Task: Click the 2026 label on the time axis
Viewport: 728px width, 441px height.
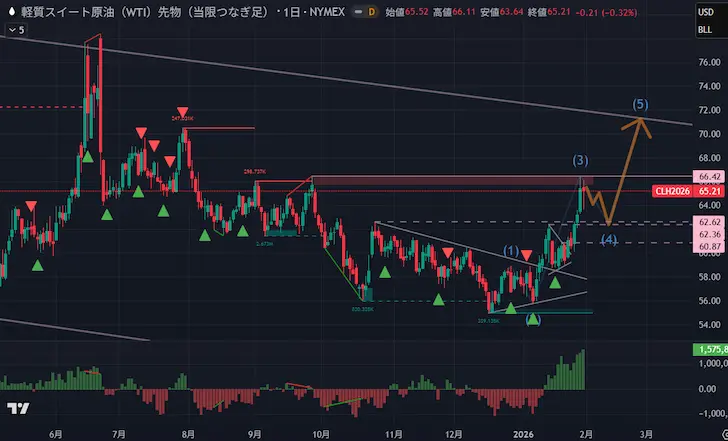Action: pyautogui.click(x=523, y=434)
